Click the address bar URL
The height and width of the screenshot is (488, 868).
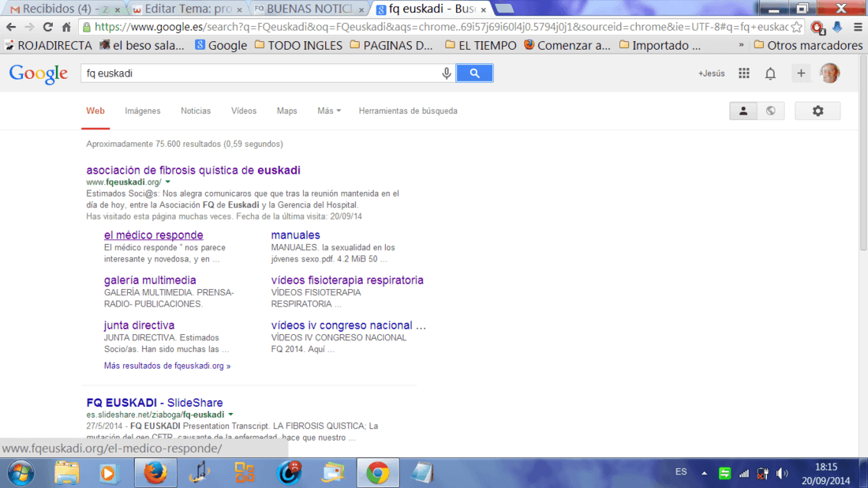pyautogui.click(x=441, y=27)
